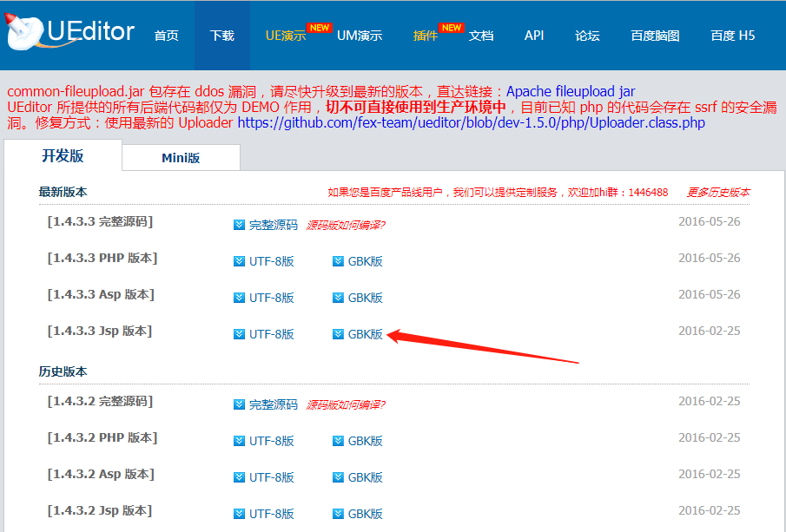Image resolution: width=786 pixels, height=532 pixels.
Task: Download 1.4.3.2 完整源码 text link
Action: tap(274, 404)
